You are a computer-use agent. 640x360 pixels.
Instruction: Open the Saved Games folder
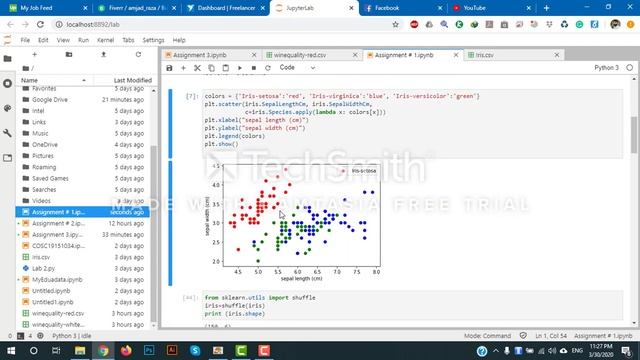click(x=83, y=178)
